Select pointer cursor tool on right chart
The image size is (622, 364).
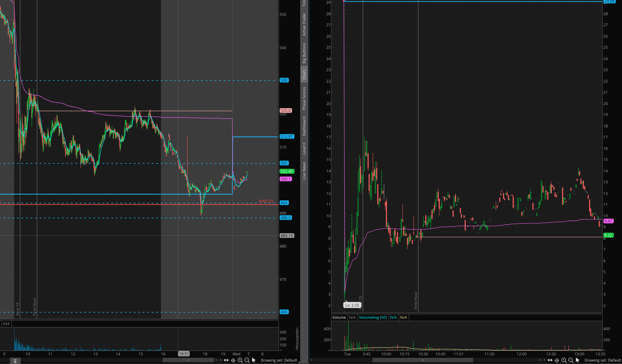577,360
